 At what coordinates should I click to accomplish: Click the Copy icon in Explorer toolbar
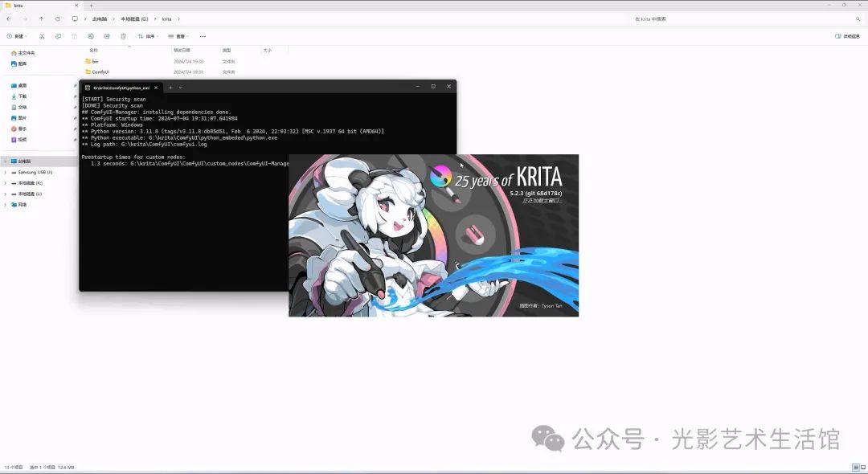point(58,36)
